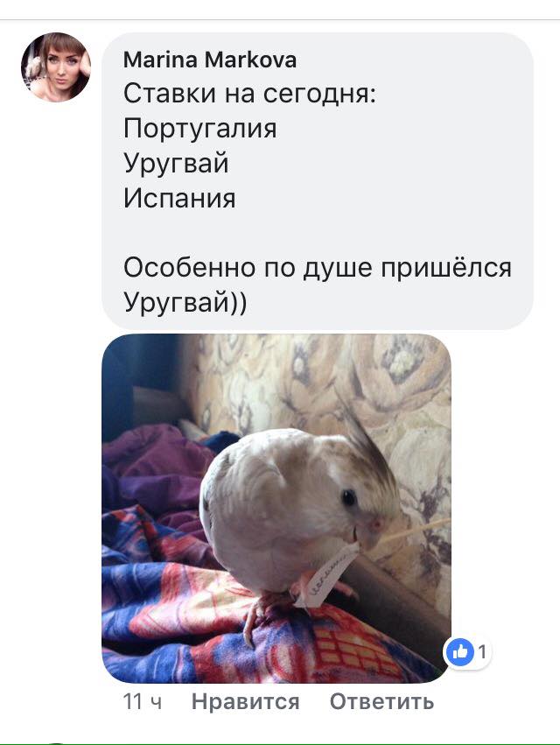Viewport: 560px width, 745px height.
Task: Open Marina Markova's profile picture
Action: (56, 67)
